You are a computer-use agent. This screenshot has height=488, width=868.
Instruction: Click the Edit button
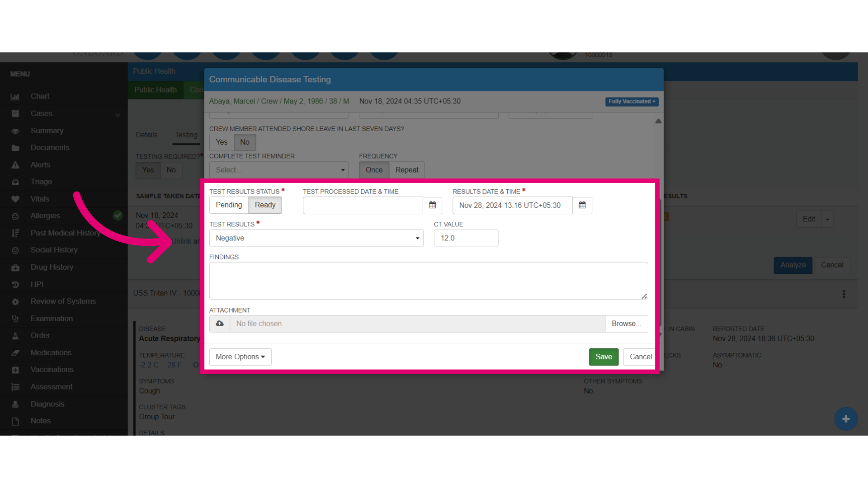tap(809, 219)
